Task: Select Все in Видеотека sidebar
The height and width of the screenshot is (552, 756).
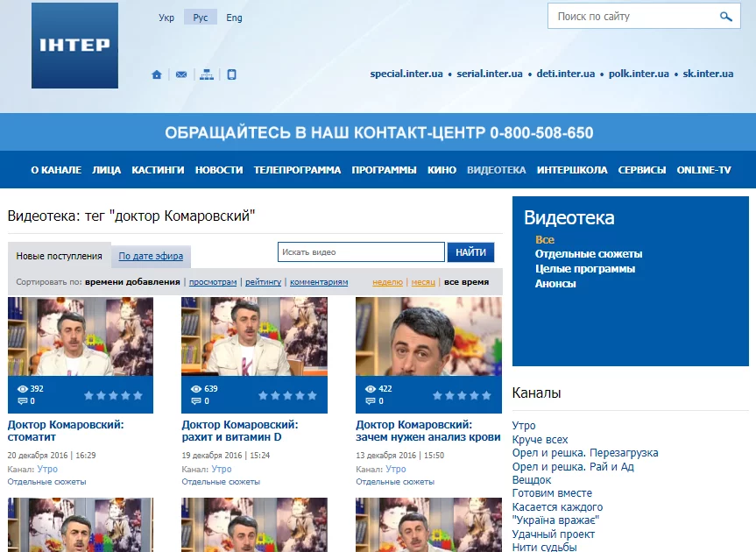Action: point(545,239)
